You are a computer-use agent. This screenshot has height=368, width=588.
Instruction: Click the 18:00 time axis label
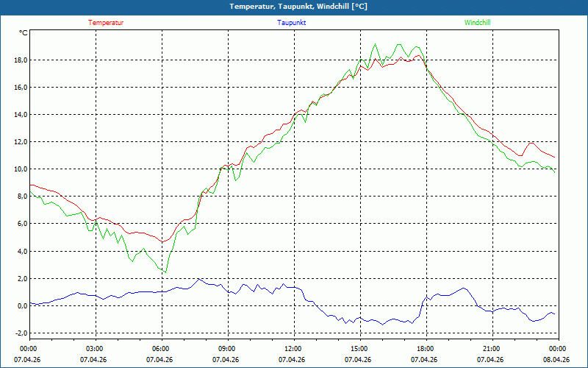tap(424, 349)
